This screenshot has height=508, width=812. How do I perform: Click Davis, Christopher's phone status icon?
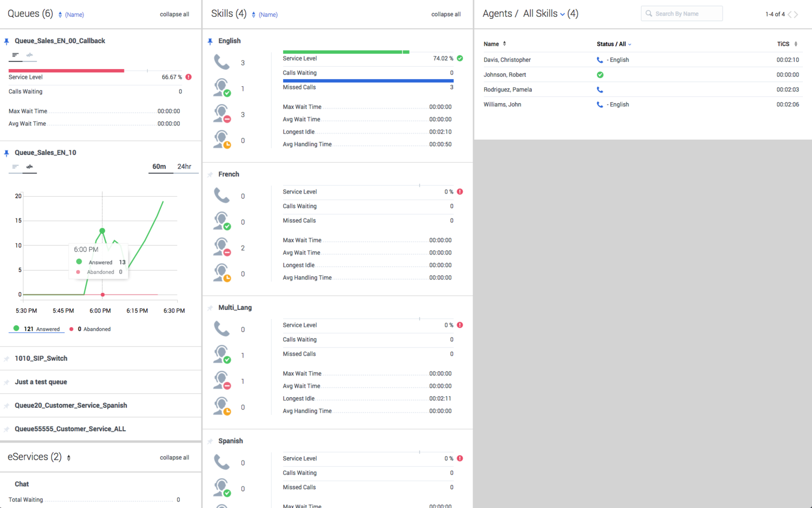coord(600,60)
